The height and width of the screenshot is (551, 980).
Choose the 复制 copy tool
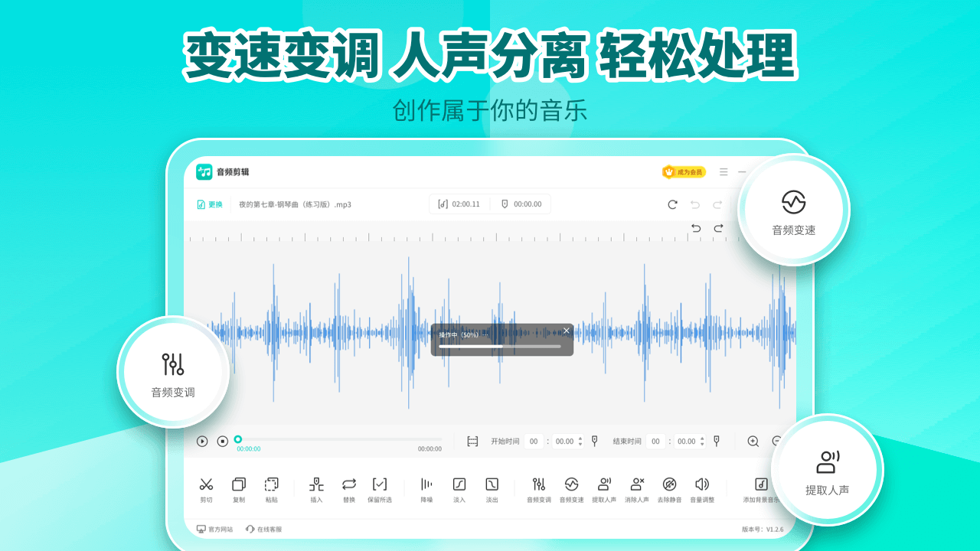click(x=239, y=489)
